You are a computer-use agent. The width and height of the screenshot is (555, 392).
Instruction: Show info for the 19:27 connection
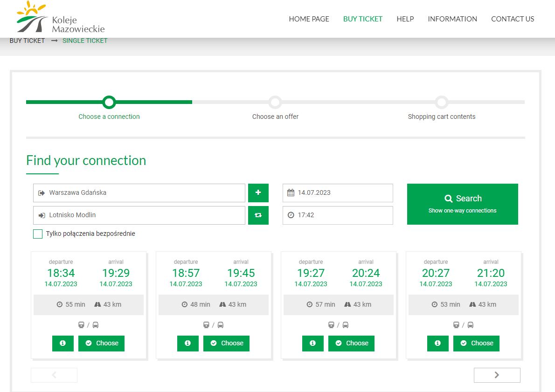point(312,343)
